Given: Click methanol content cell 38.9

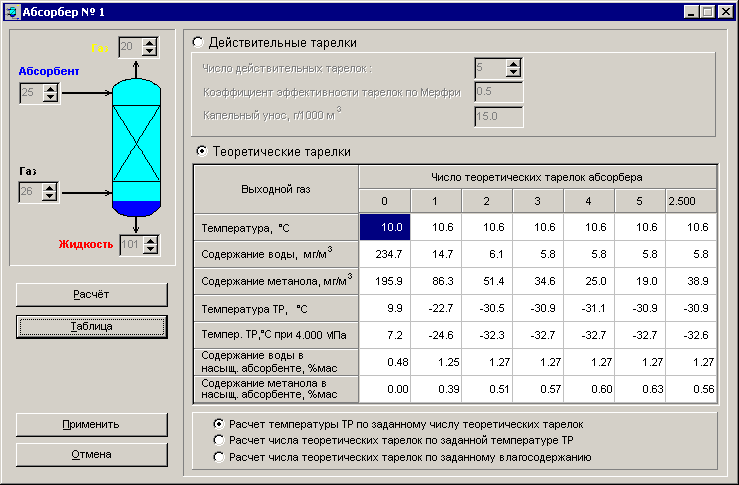Looking at the screenshot, I should (x=690, y=281).
